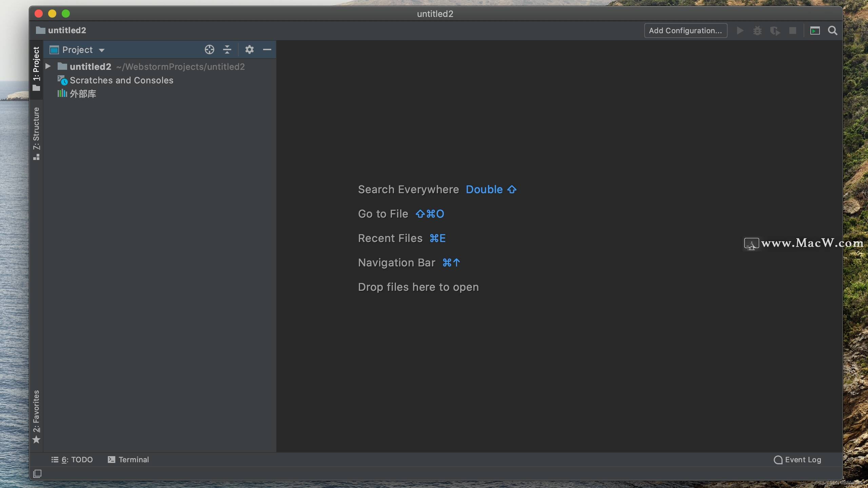Click untitled2 breadcrumb in navigation bar

pos(67,30)
